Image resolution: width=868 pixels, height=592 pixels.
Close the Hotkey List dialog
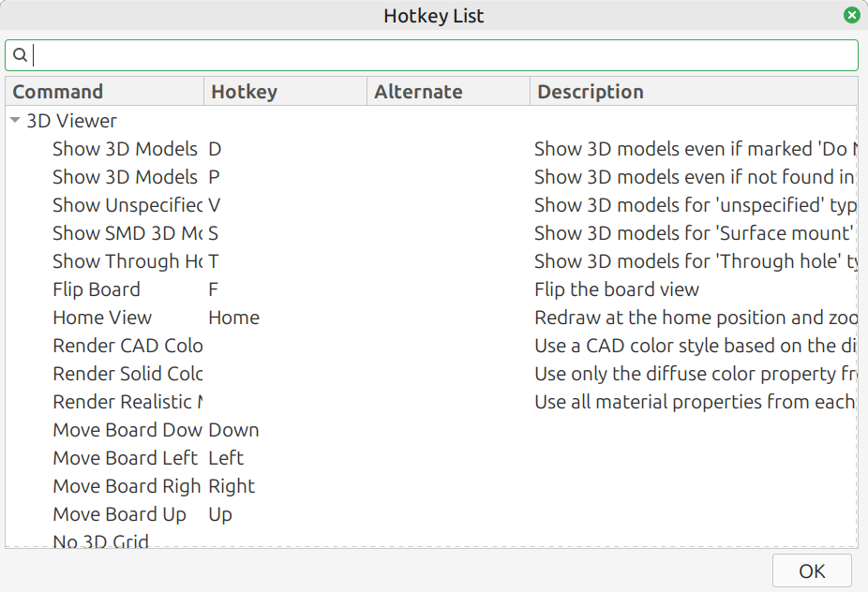click(x=851, y=15)
